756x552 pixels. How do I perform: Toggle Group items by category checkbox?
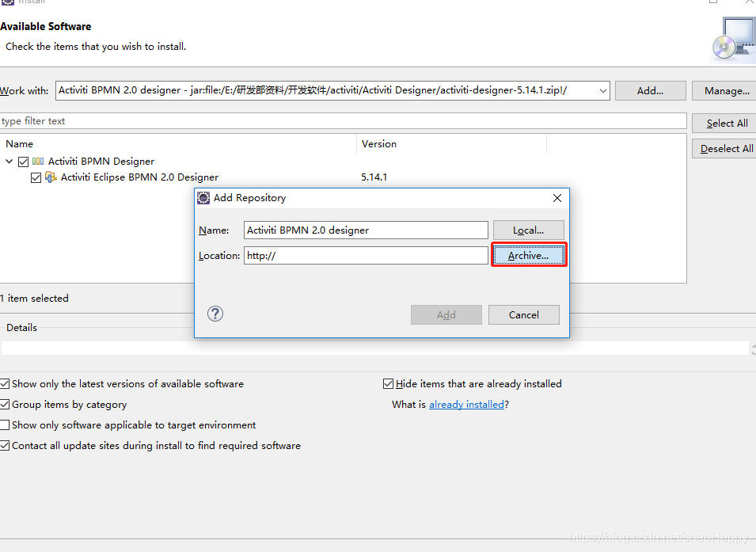5,405
